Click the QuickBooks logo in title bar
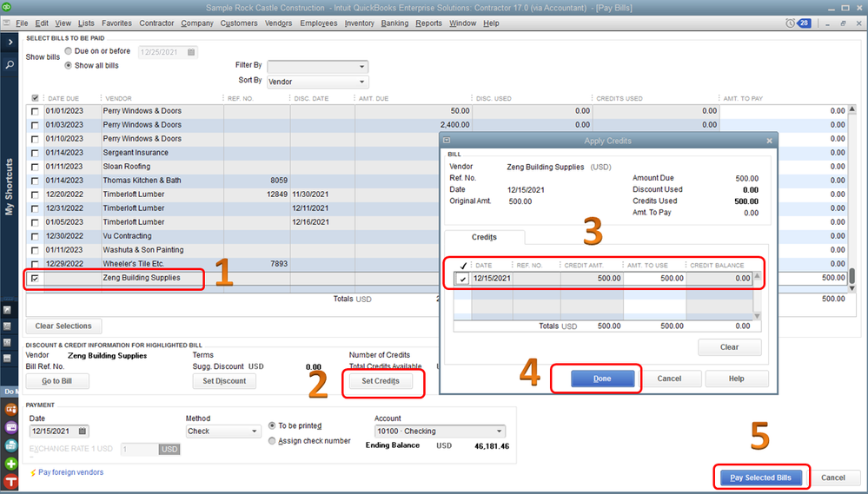The image size is (868, 494). pos(7,8)
